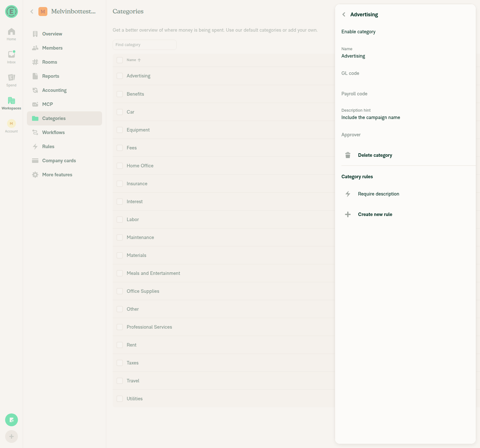Screen dimensions: 480x448
Task: Open the Require description rule
Action: coord(405,194)
